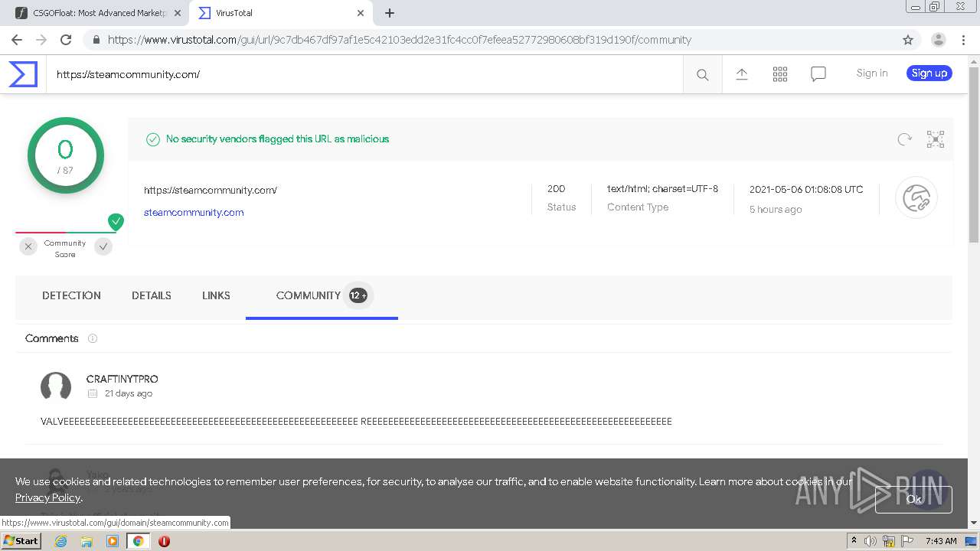980x551 pixels.
Task: Click the CRAFTINYPRO username
Action: coord(122,379)
